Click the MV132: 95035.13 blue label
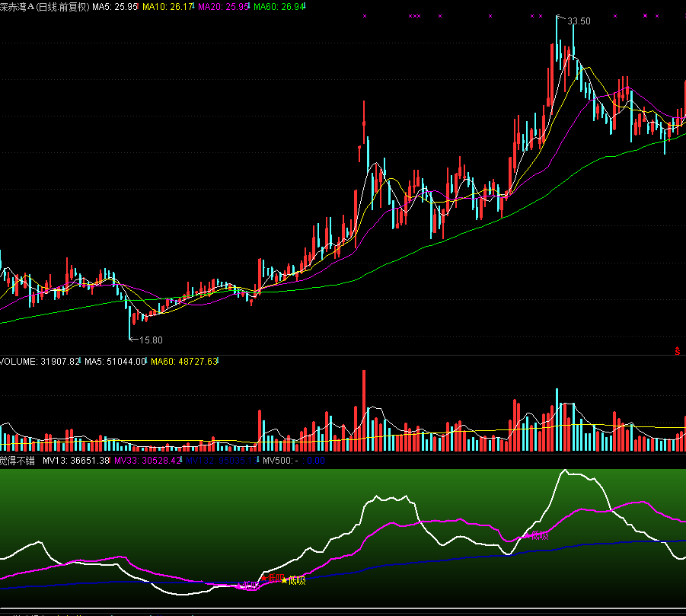 [x=222, y=460]
